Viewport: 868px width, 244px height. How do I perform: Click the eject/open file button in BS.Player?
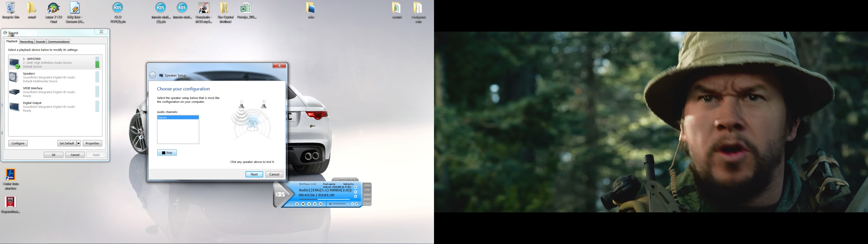[321, 204]
